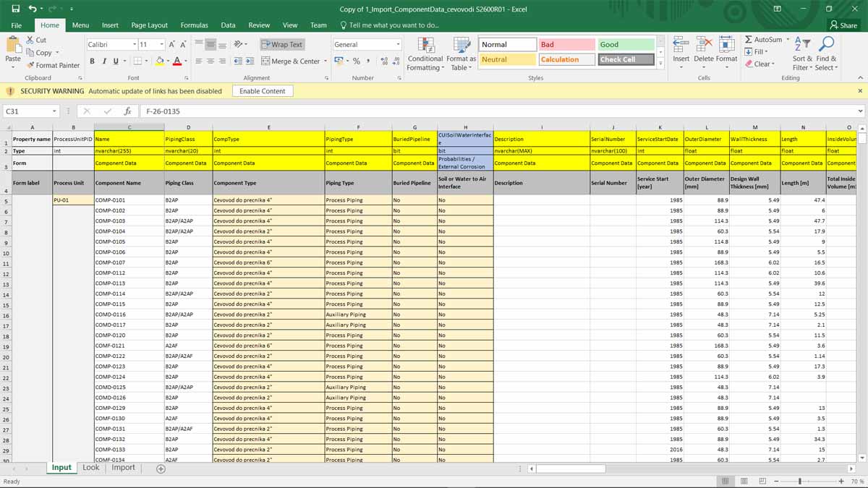Decrease indent
The width and height of the screenshot is (868, 488).
click(x=237, y=61)
